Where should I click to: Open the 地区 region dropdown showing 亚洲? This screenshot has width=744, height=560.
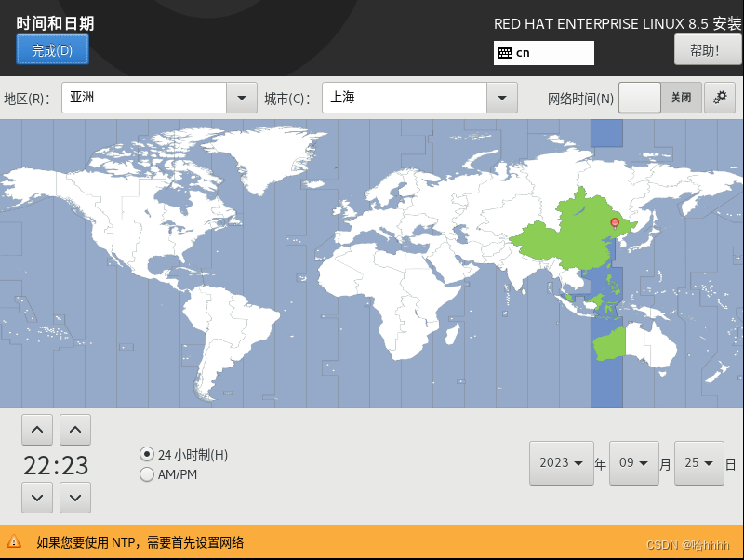click(242, 98)
